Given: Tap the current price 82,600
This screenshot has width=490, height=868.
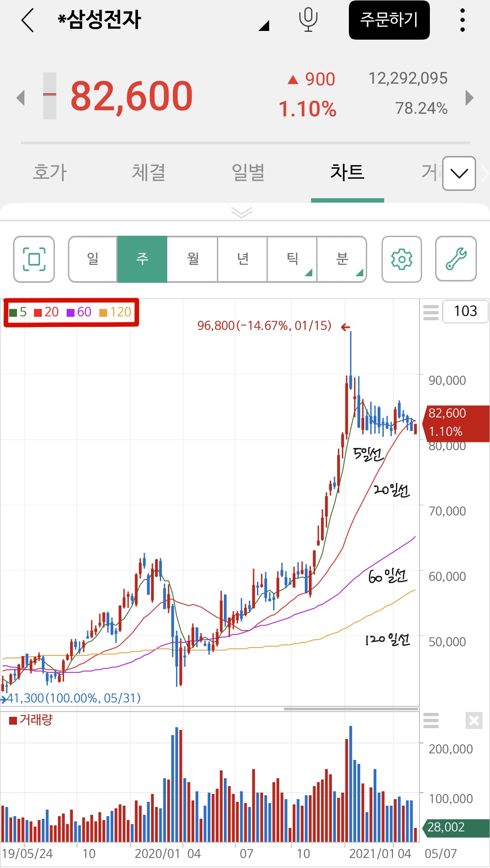Looking at the screenshot, I should (131, 96).
